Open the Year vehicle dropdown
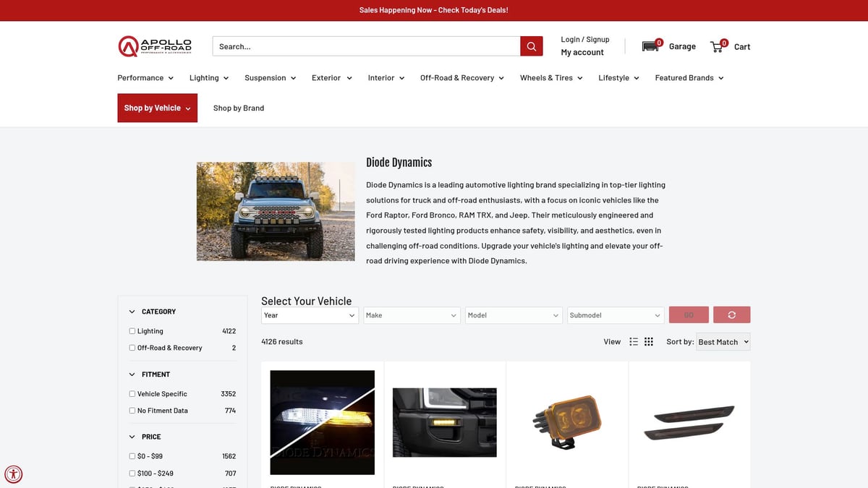Screen dimensions: 868x488 (x=310, y=315)
